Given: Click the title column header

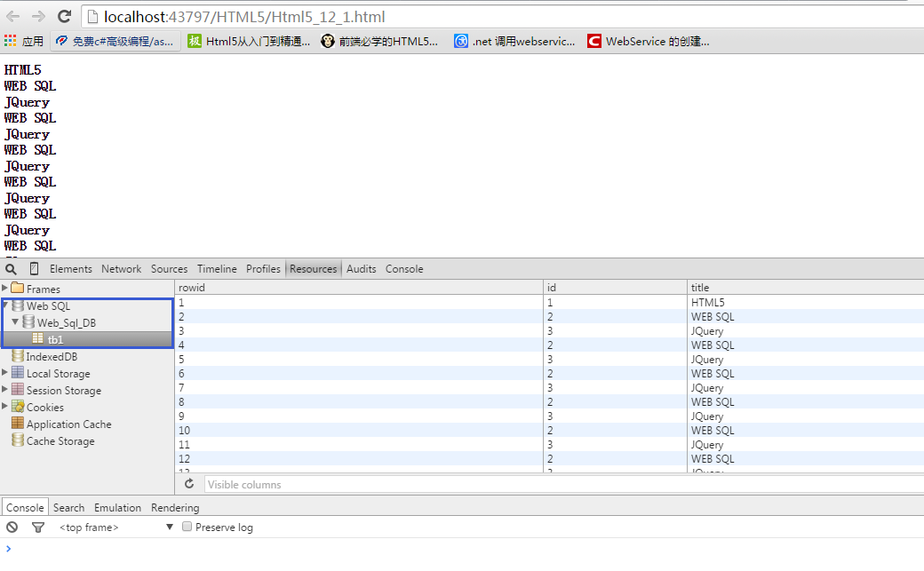Looking at the screenshot, I should pyautogui.click(x=806, y=288).
